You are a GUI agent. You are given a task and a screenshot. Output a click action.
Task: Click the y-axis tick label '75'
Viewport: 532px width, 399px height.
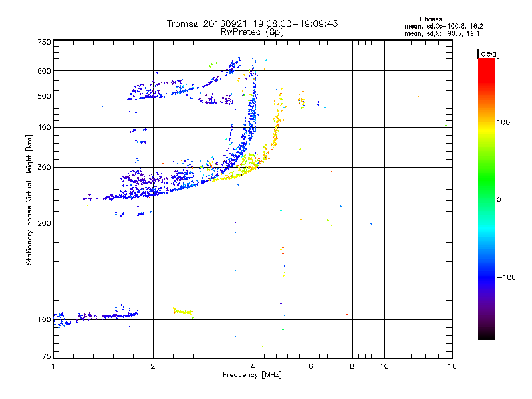point(47,356)
